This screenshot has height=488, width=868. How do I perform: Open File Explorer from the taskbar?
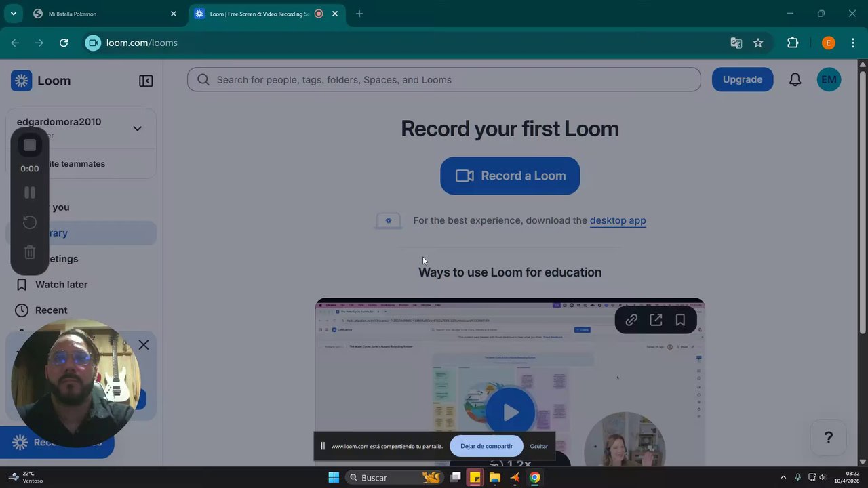click(x=495, y=478)
